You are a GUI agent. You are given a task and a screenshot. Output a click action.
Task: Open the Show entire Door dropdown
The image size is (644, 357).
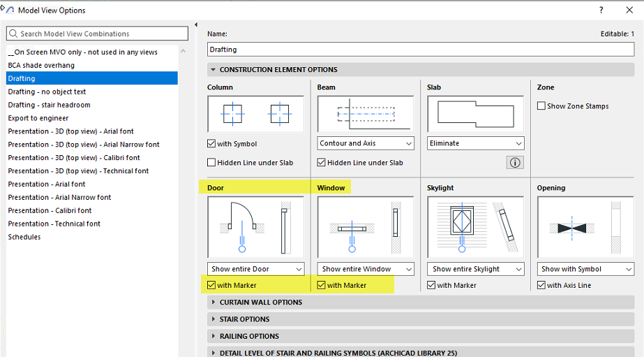point(255,269)
